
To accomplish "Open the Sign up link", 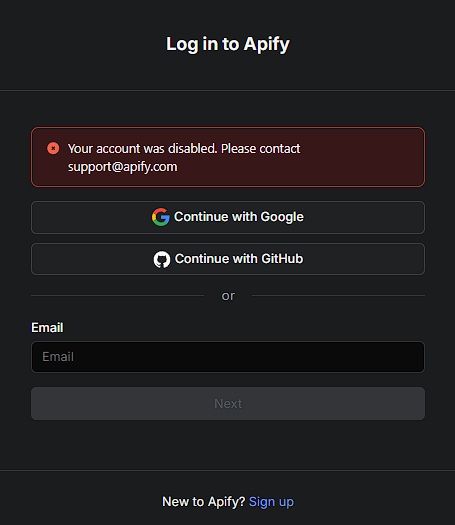I will point(271,502).
